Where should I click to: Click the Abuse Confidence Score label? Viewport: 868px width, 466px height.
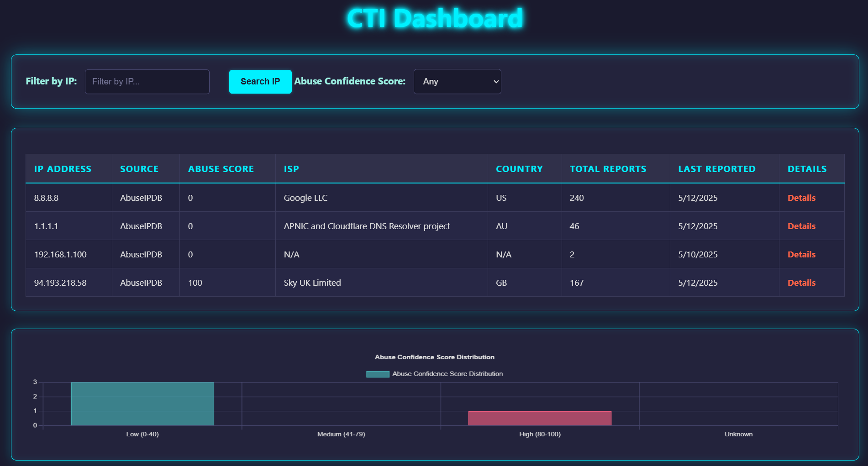click(x=350, y=81)
